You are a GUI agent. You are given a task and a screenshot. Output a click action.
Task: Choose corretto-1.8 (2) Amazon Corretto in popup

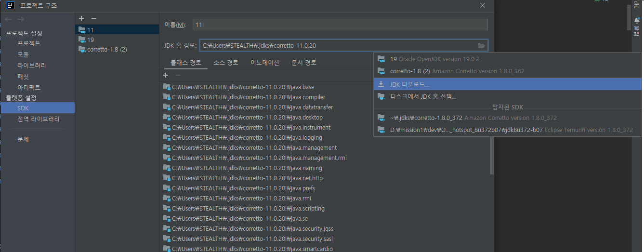(508, 71)
